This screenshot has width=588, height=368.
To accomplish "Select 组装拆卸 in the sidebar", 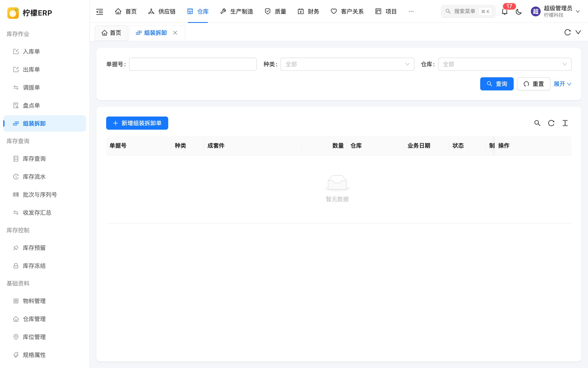I will tap(45, 124).
